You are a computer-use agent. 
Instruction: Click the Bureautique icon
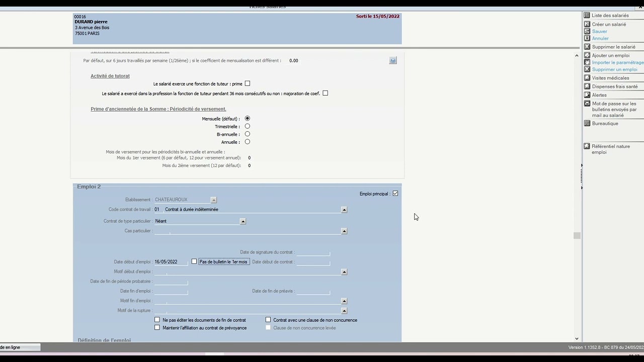coord(587,123)
